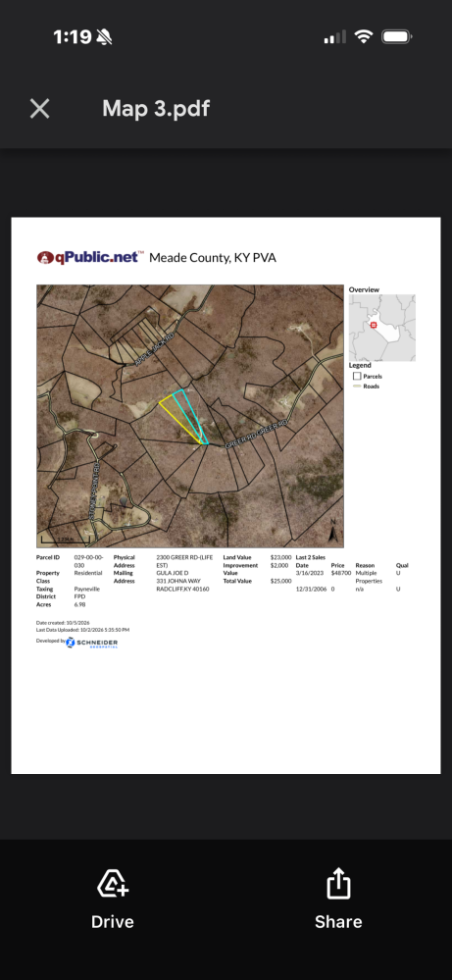This screenshot has height=980, width=452.
Task: Tap the physical address 2300 GREER RD
Action: click(185, 560)
